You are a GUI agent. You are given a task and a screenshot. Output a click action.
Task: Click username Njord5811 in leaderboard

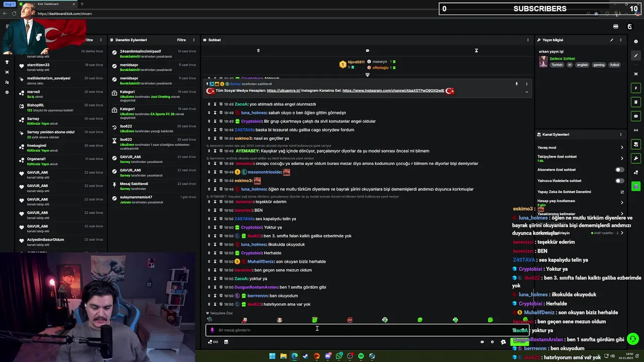pyautogui.click(x=356, y=62)
